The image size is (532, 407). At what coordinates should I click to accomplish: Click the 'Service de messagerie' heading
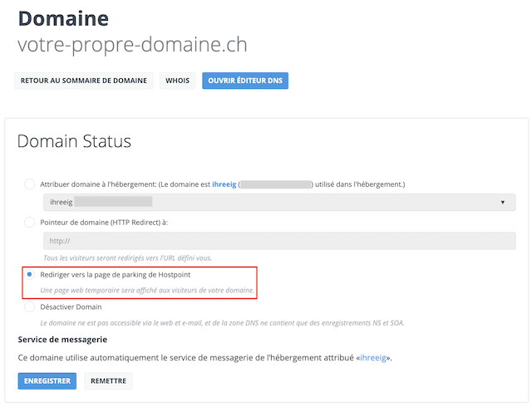coord(62,340)
